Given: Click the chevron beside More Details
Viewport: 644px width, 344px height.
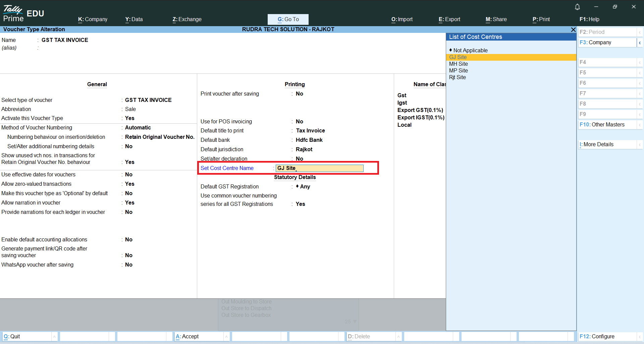Looking at the screenshot, I should 640,145.
